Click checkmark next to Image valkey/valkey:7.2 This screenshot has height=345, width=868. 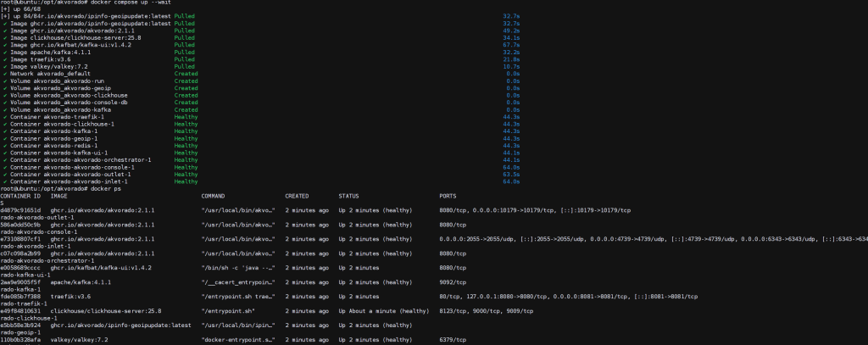tap(5, 67)
